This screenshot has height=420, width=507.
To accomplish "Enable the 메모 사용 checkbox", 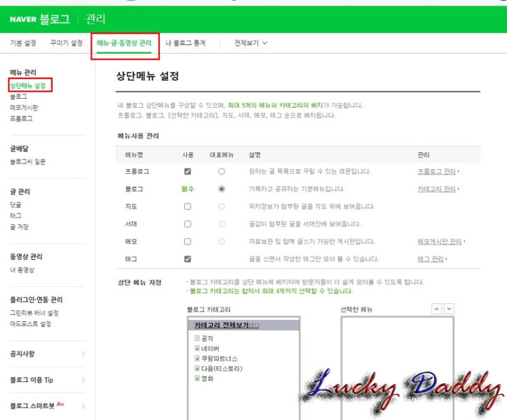I will pos(188,241).
